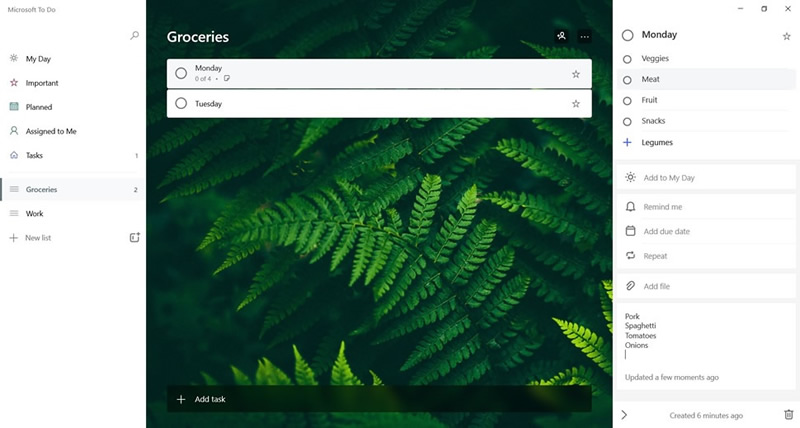The width and height of the screenshot is (800, 428).
Task: Click the Monday title in detail pane
Action: click(x=659, y=35)
